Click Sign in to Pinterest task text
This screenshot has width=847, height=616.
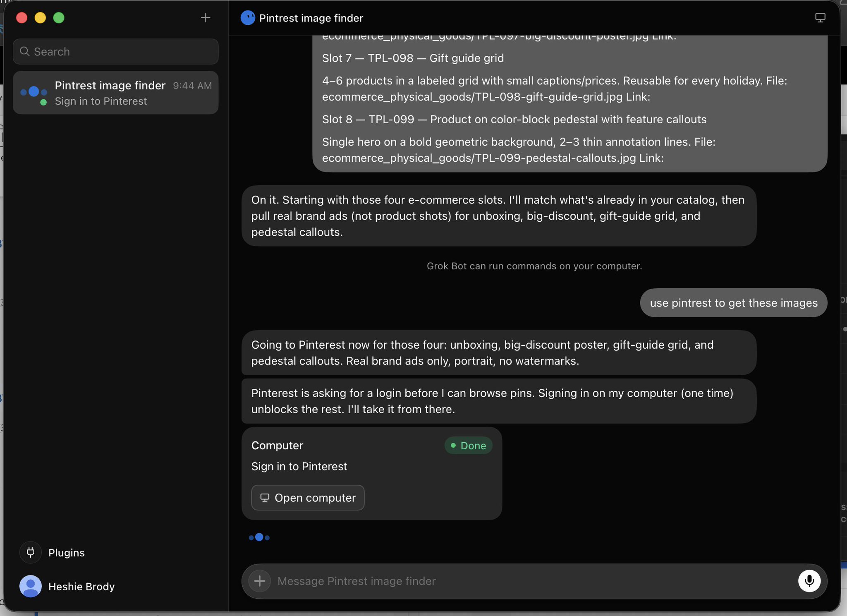coord(299,466)
